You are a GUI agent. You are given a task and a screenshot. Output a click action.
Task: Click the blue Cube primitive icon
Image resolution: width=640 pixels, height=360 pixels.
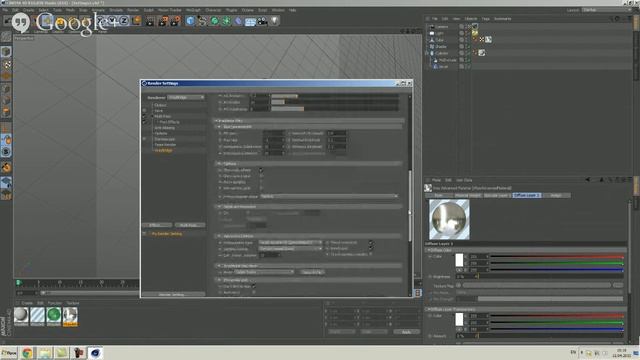pyautogui.click(x=190, y=21)
